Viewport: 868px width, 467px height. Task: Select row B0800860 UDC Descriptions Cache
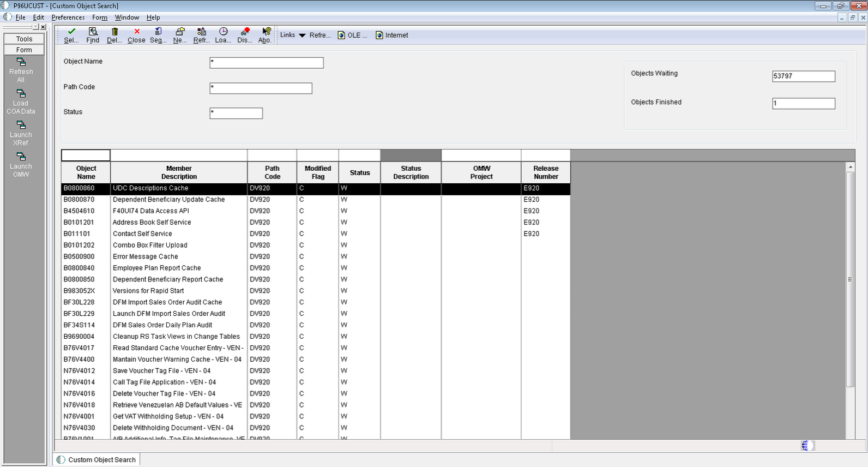(316, 188)
